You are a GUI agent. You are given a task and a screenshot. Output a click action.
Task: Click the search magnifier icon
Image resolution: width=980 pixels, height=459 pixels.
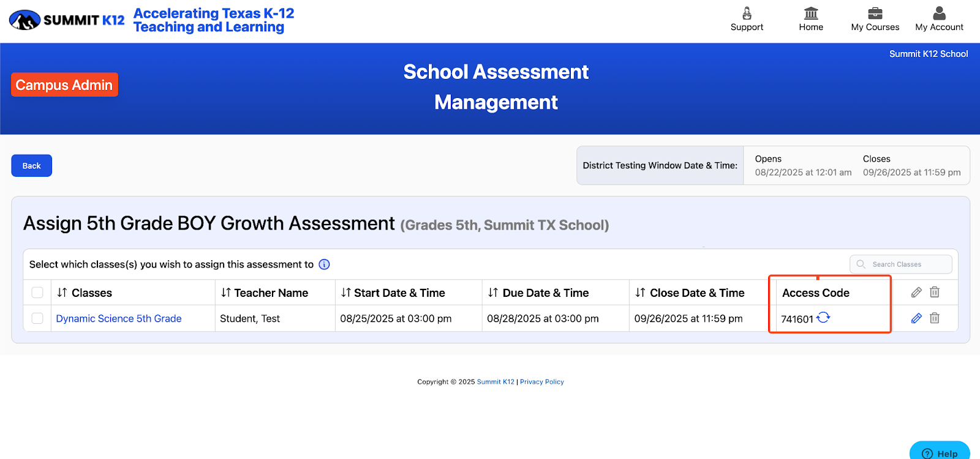[x=861, y=264]
